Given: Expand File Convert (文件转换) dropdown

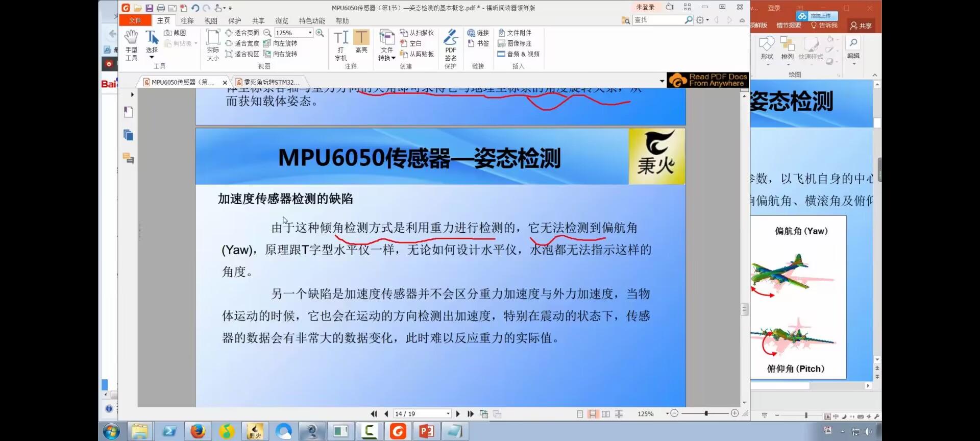Looking at the screenshot, I should tap(387, 45).
